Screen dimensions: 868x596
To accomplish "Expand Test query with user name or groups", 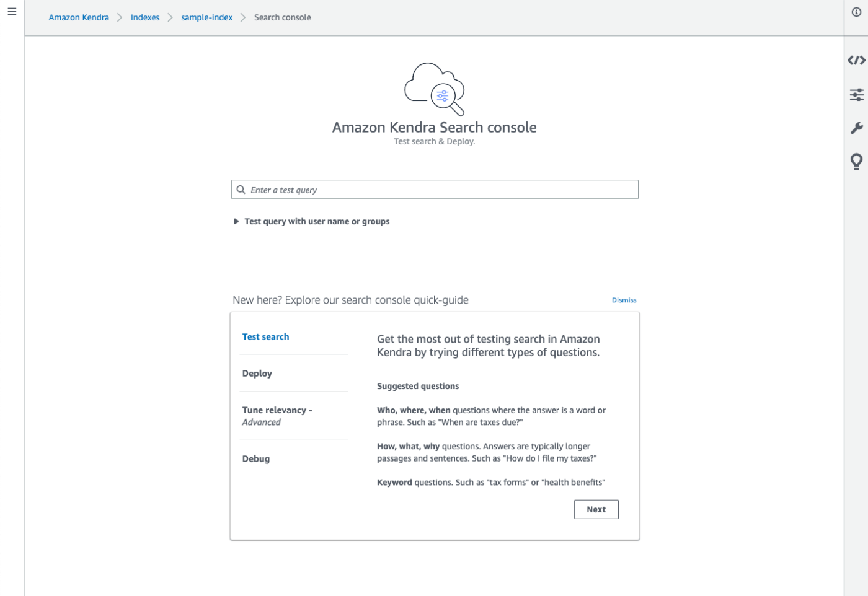I will (311, 221).
